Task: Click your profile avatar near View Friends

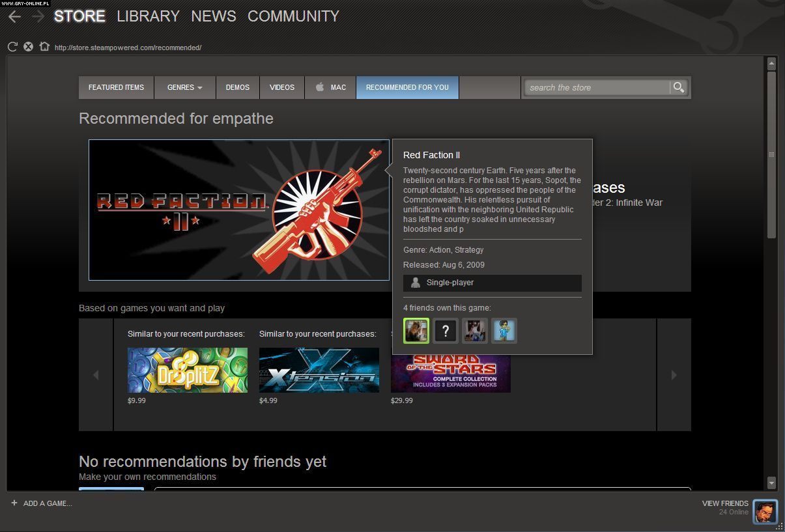Action: [765, 511]
